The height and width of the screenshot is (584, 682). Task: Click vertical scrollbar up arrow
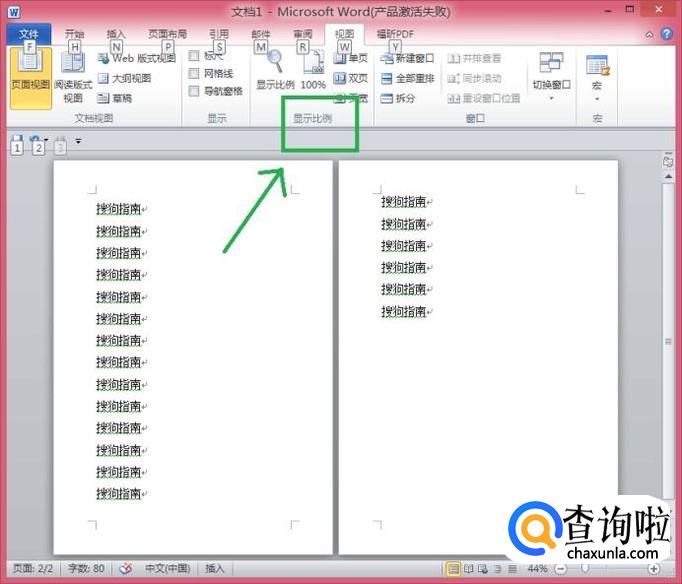pyautogui.click(x=669, y=177)
